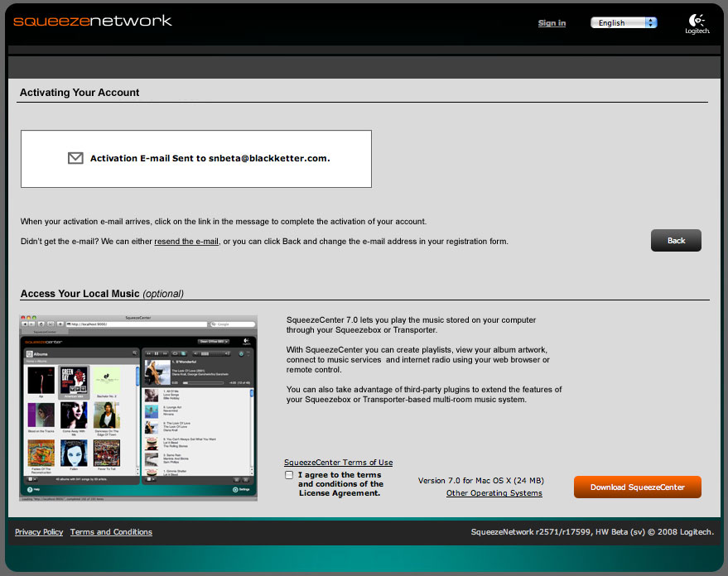Agree to the License Agreement terms checkbox
Viewport: 728px width, 576px height.
pyautogui.click(x=289, y=475)
